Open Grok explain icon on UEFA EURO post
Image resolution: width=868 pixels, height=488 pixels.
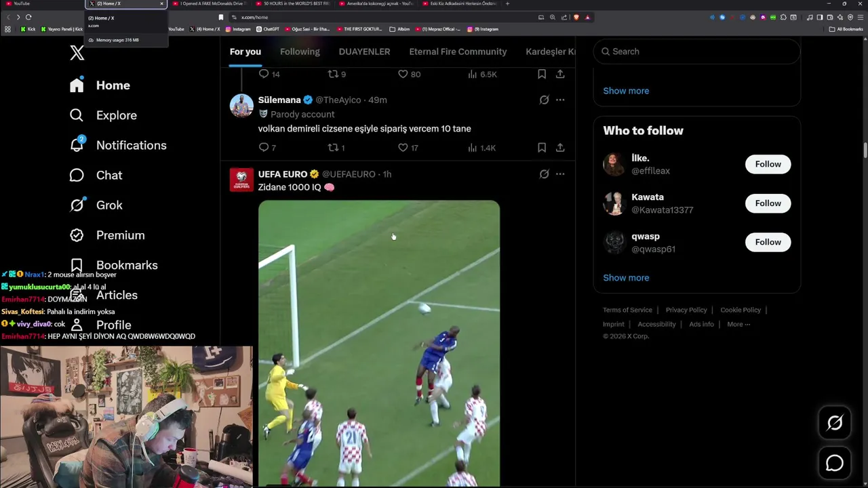click(544, 174)
